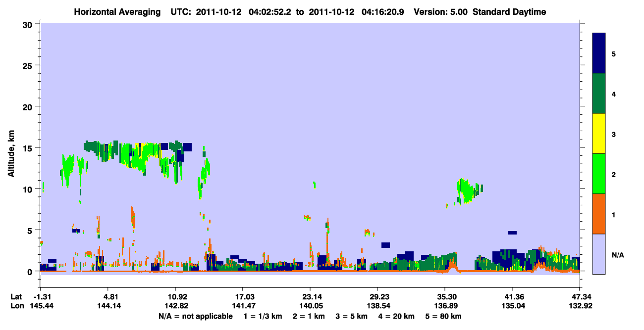The width and height of the screenshot is (644, 330).
Task: Click the start time '04:02:52.2'
Action: click(270, 12)
